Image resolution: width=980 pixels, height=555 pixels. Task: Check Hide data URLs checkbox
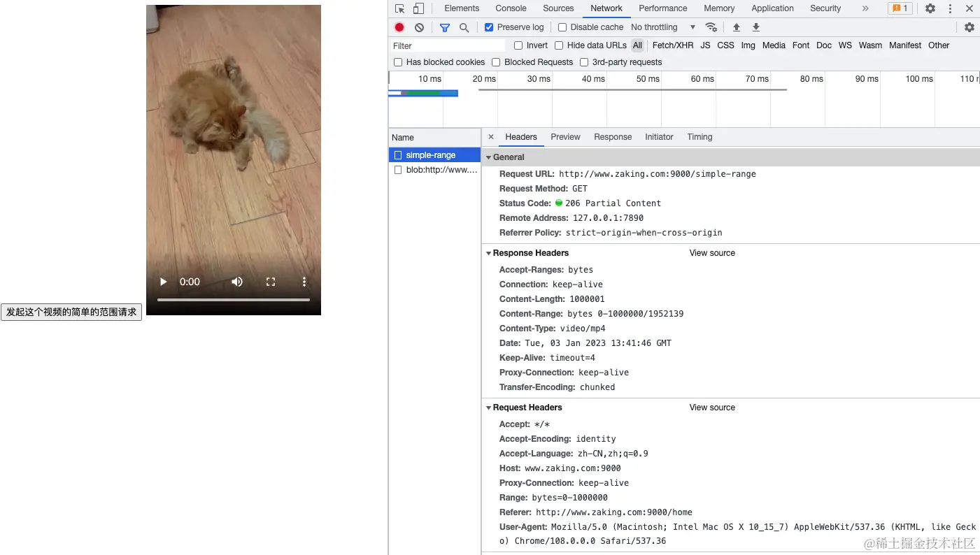pyautogui.click(x=559, y=45)
